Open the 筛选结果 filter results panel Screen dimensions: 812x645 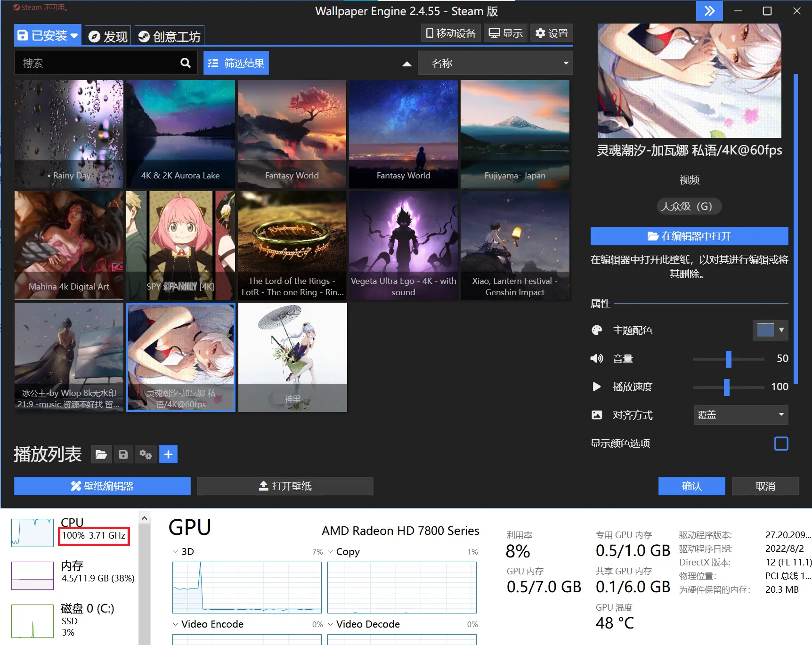coord(236,63)
